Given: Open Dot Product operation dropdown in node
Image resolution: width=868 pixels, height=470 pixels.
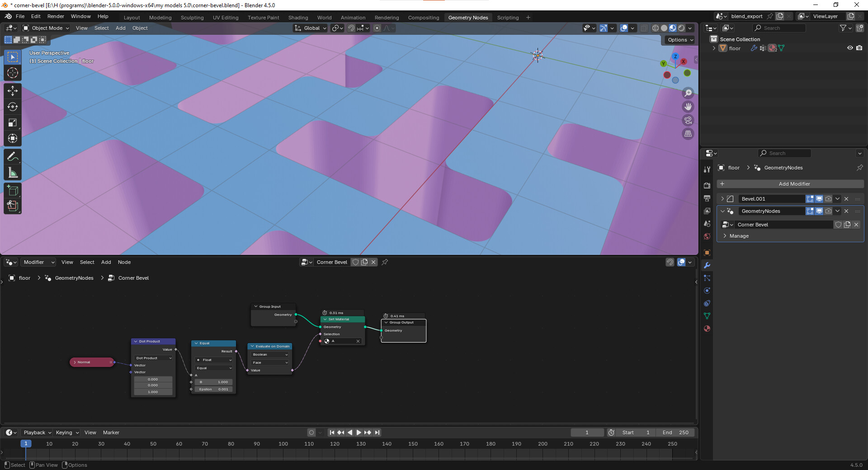Looking at the screenshot, I should [x=153, y=358].
